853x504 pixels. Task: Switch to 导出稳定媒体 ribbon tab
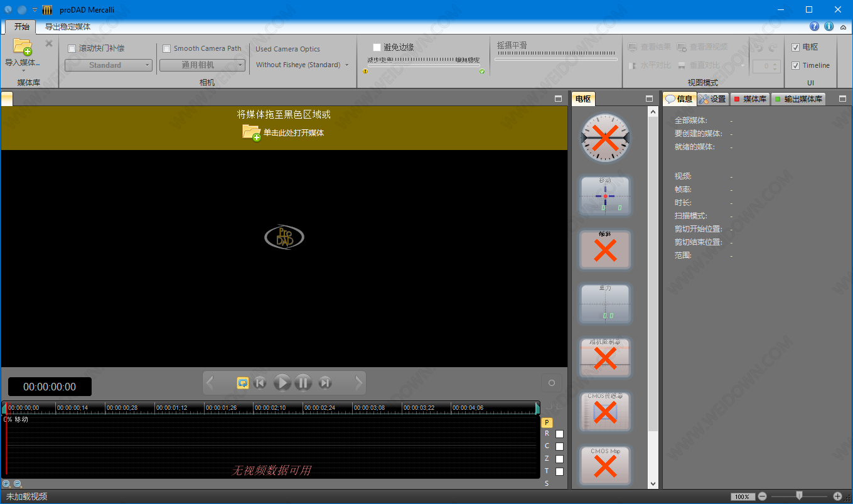[68, 27]
